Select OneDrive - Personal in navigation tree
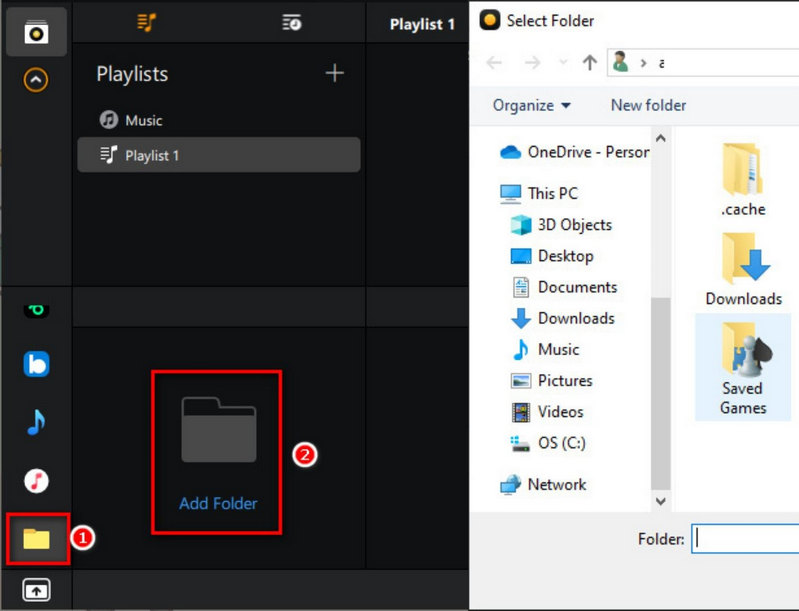The width and height of the screenshot is (799, 611). 574,152
